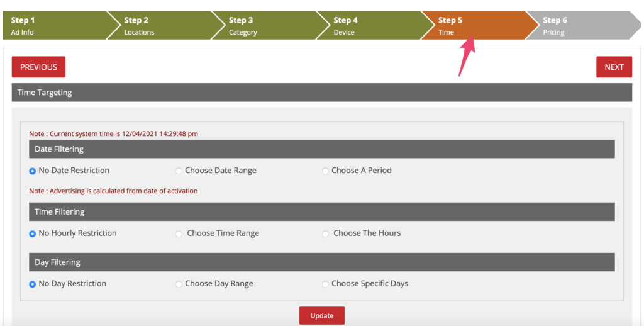Select No Day Restriction option
Viewport: 644px width, 326px height.
[x=33, y=284]
